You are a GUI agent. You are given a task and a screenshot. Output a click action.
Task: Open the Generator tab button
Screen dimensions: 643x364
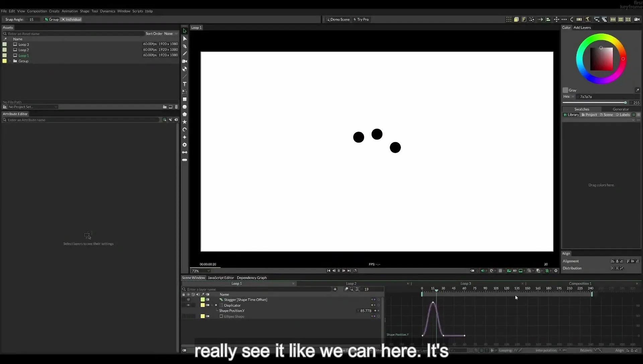[621, 109]
